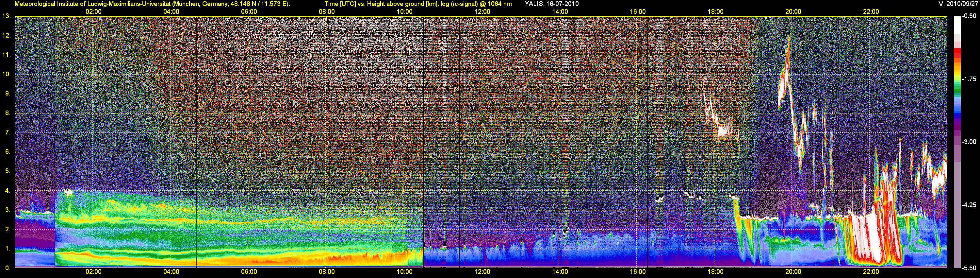This screenshot has width=980, height=278.
Task: Click '12:00' on the top time axis
Action: (x=482, y=12)
